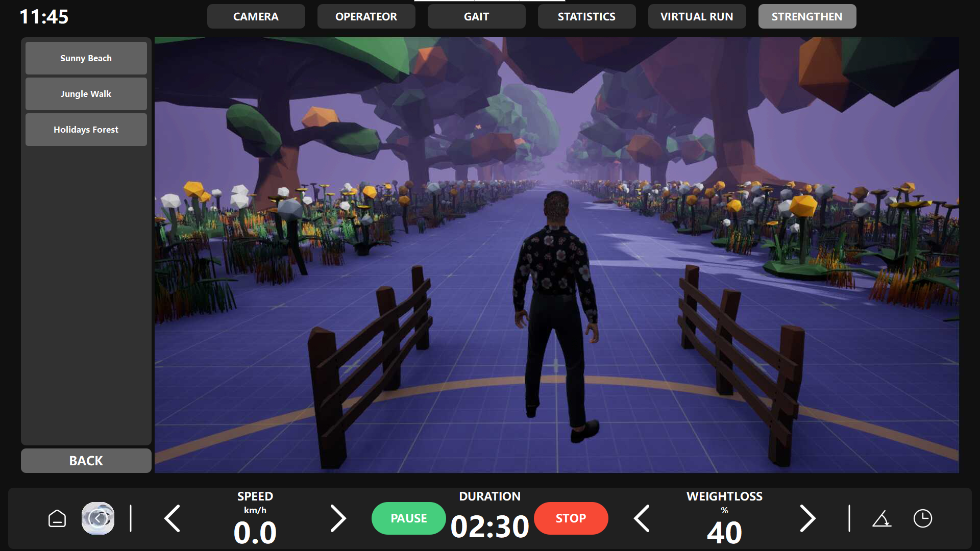Switch to the STATISTICS tab
The height and width of the screenshot is (551, 980).
coord(586,16)
